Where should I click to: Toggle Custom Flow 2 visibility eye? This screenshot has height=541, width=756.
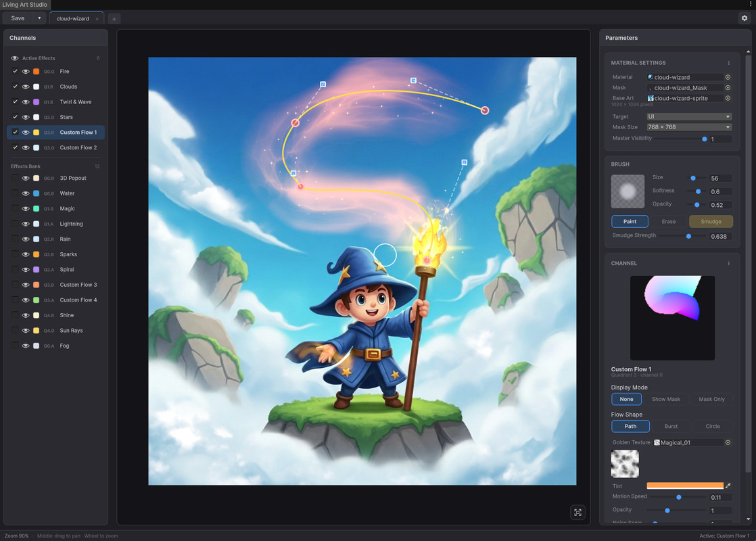[x=26, y=147]
